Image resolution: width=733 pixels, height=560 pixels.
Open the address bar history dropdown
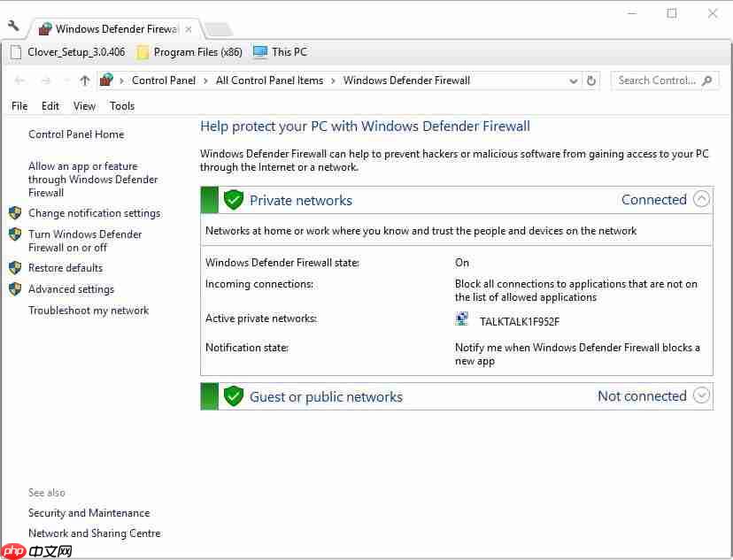point(574,81)
